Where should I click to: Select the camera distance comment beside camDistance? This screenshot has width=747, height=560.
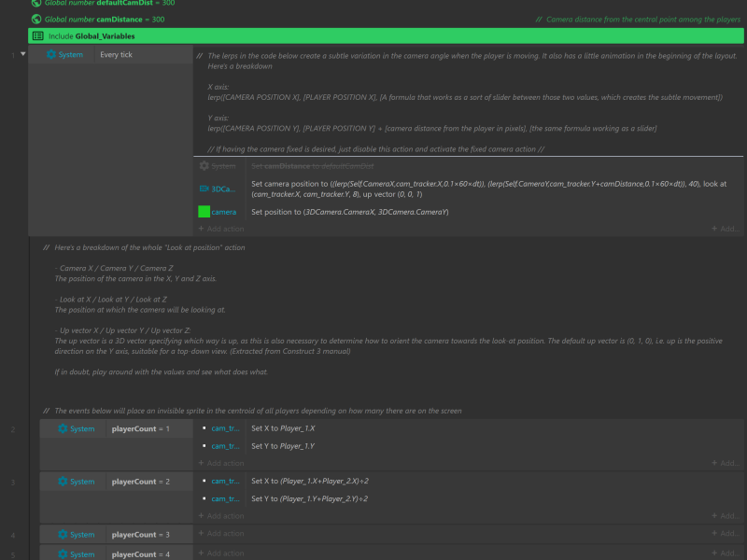coord(638,20)
